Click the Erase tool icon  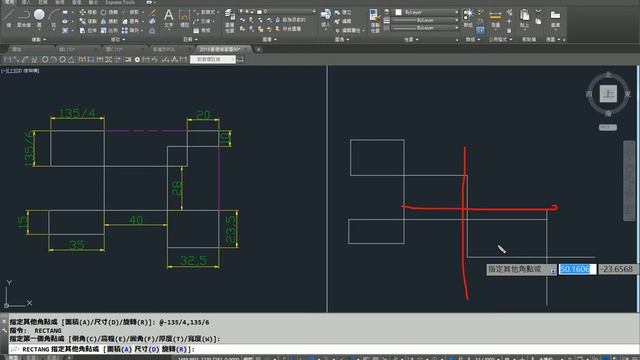(x=152, y=12)
